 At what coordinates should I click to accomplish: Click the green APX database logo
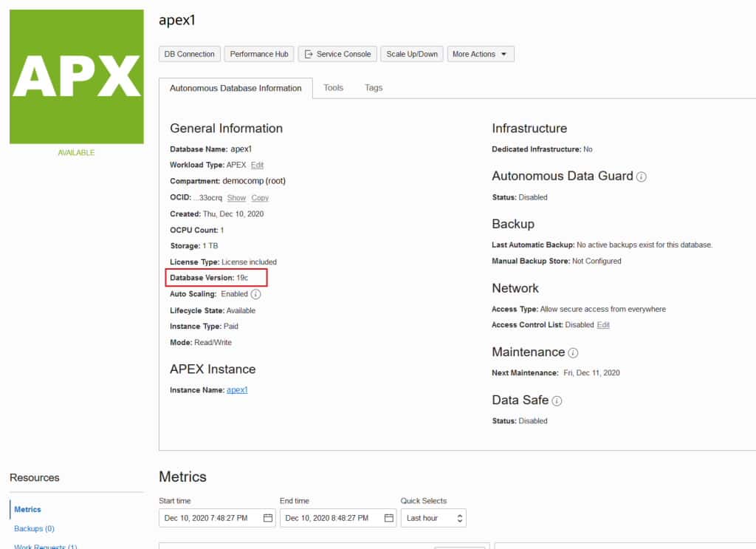click(x=76, y=76)
